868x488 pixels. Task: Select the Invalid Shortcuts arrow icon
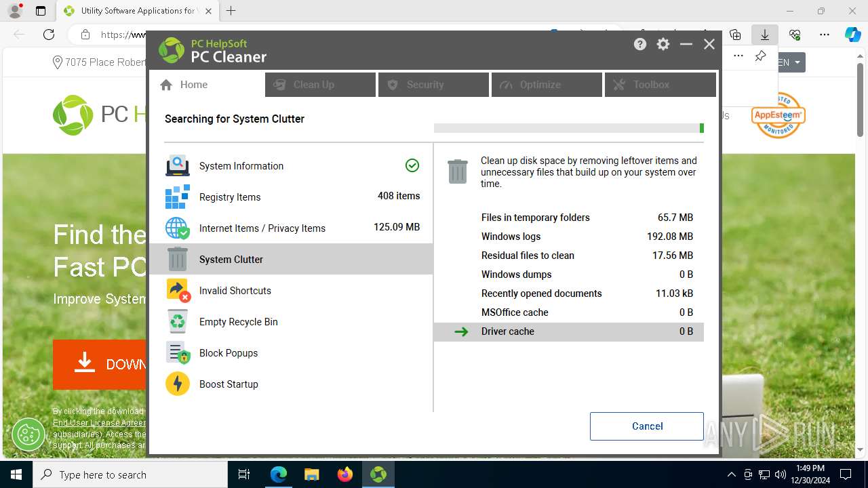click(178, 290)
